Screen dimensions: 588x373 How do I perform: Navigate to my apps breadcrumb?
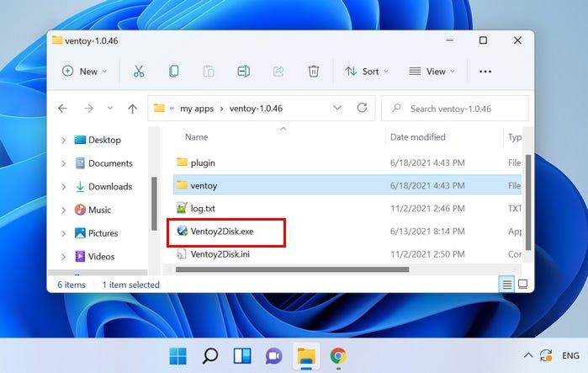pos(197,109)
